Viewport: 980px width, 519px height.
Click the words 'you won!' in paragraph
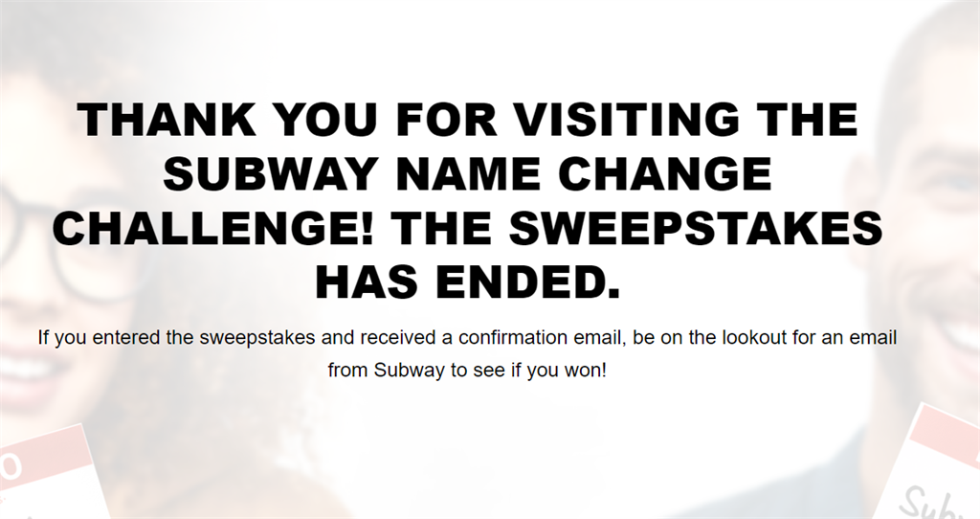567,371
